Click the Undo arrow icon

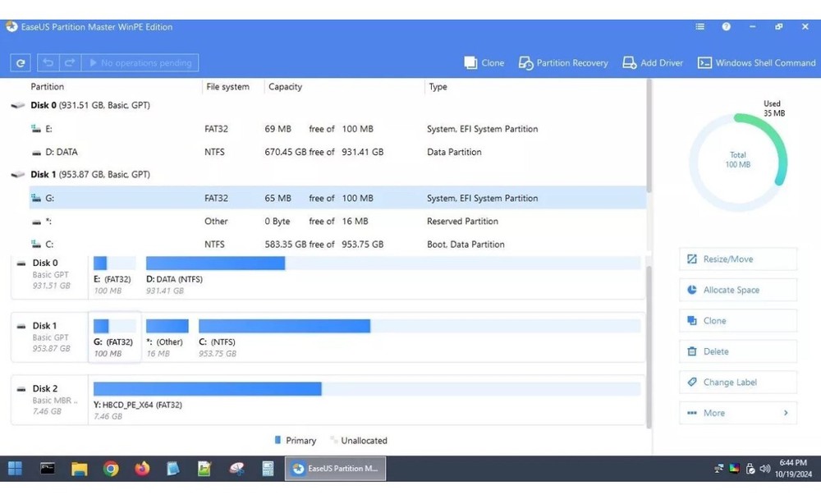[x=48, y=62]
